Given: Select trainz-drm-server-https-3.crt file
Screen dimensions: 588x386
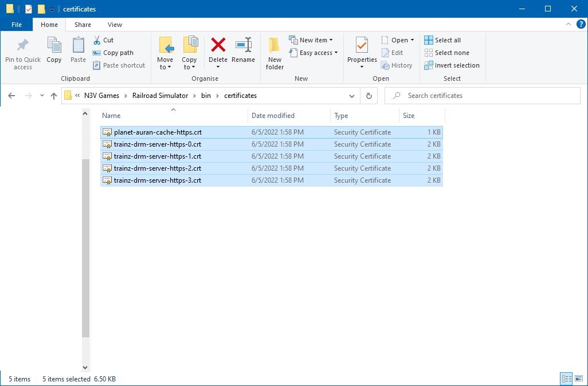Looking at the screenshot, I should [x=272, y=180].
